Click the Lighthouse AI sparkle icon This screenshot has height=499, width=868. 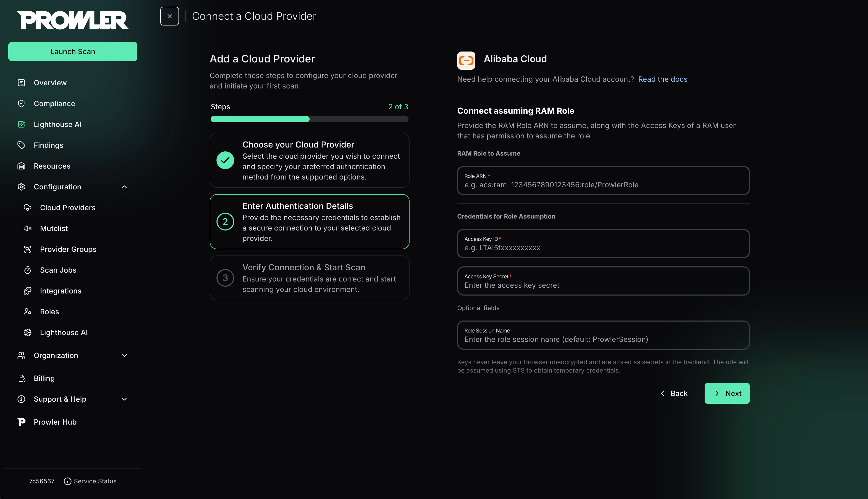(x=21, y=124)
